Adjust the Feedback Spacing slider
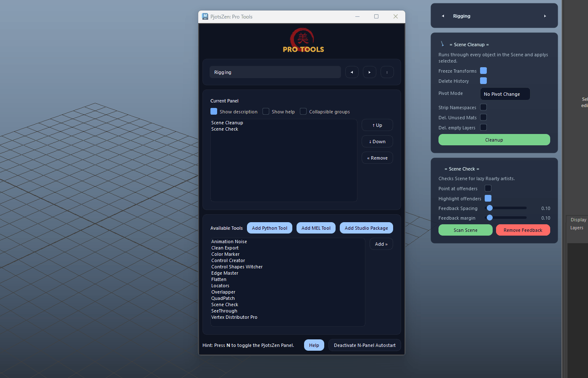 [506, 208]
